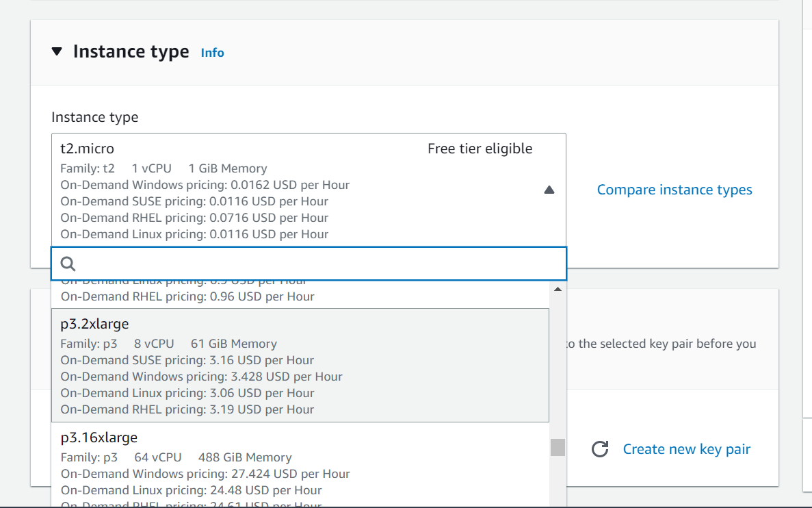
Task: Click the dropdown list scroll-up arrow
Action: [x=558, y=289]
